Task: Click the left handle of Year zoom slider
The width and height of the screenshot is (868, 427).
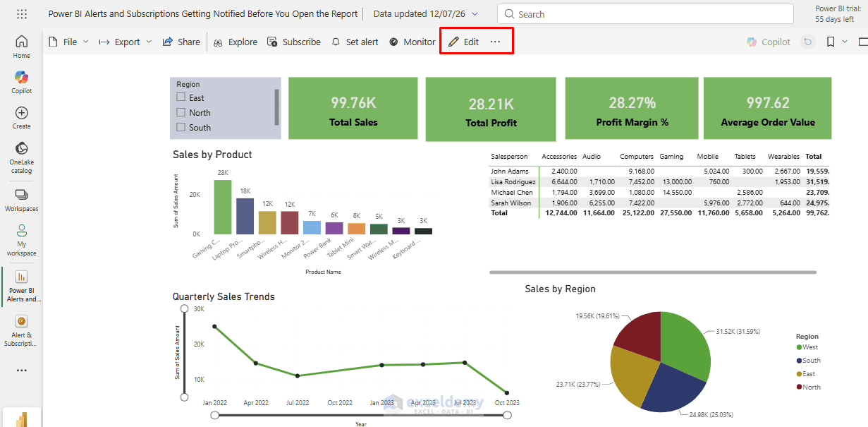Action: 215,416
